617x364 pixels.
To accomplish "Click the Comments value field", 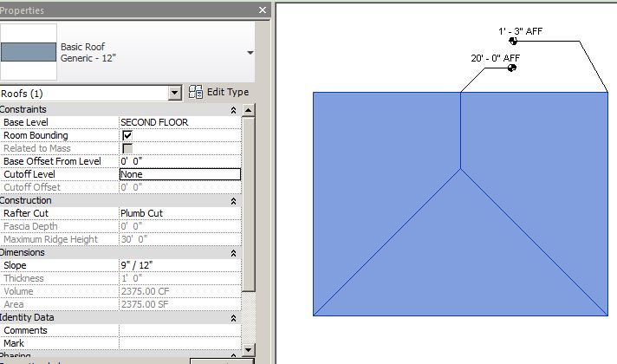I will 180,330.
